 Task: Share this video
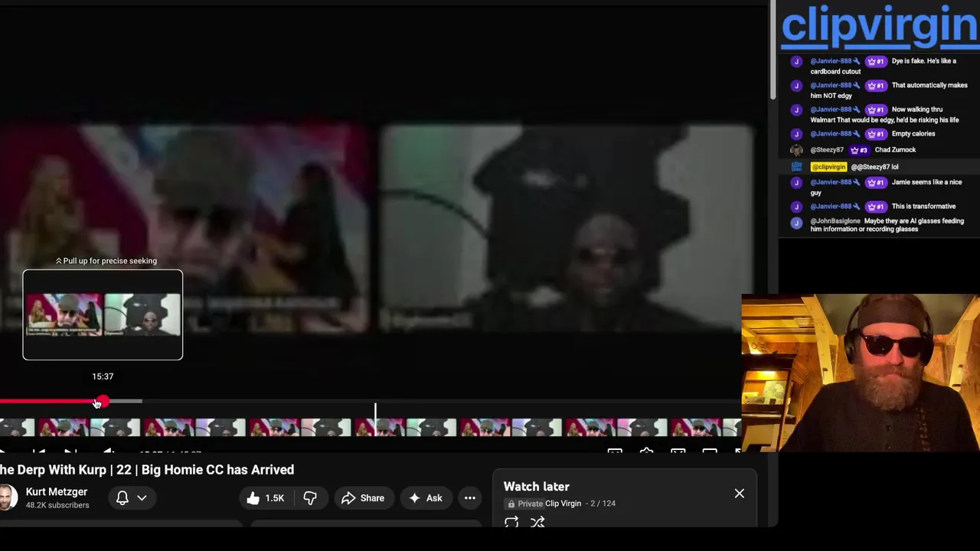click(x=363, y=498)
